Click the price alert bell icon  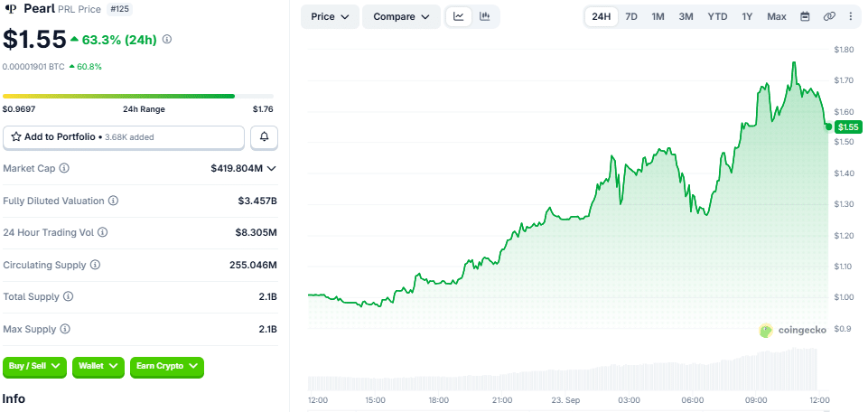pos(264,137)
